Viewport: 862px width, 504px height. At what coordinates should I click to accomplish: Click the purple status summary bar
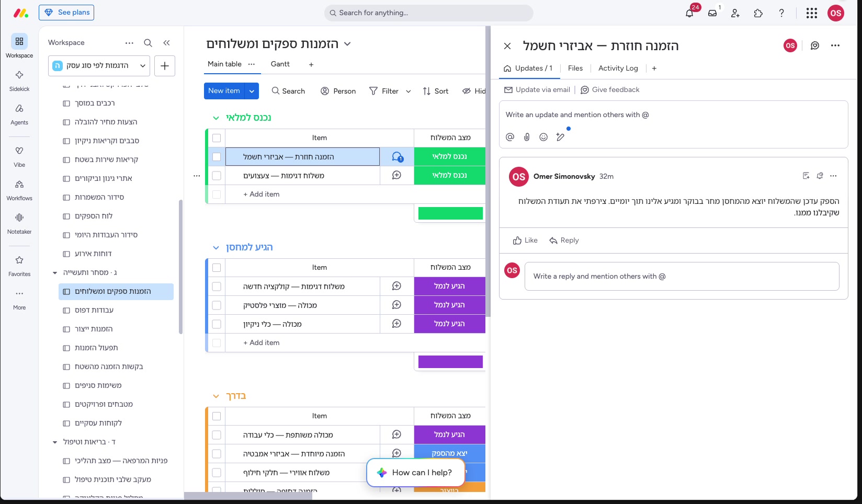pyautogui.click(x=450, y=362)
